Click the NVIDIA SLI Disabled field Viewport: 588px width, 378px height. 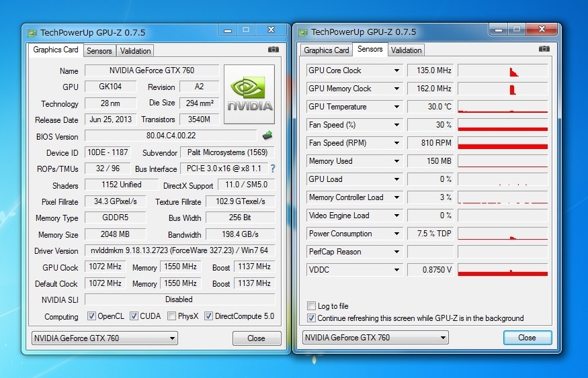pyautogui.click(x=179, y=299)
